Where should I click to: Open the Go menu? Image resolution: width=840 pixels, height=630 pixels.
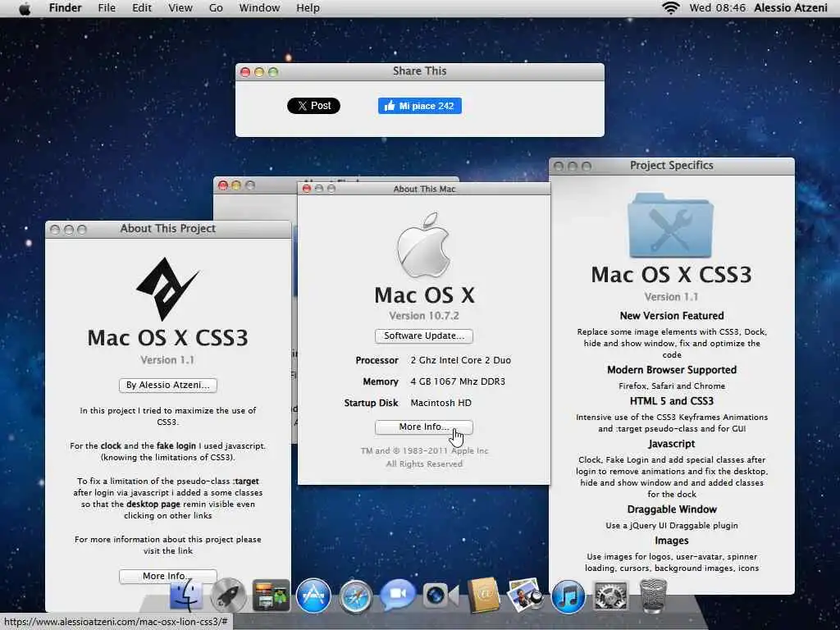point(216,8)
